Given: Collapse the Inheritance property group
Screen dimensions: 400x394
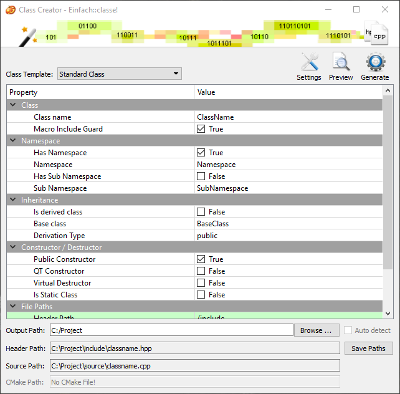Looking at the screenshot, I should (13, 200).
